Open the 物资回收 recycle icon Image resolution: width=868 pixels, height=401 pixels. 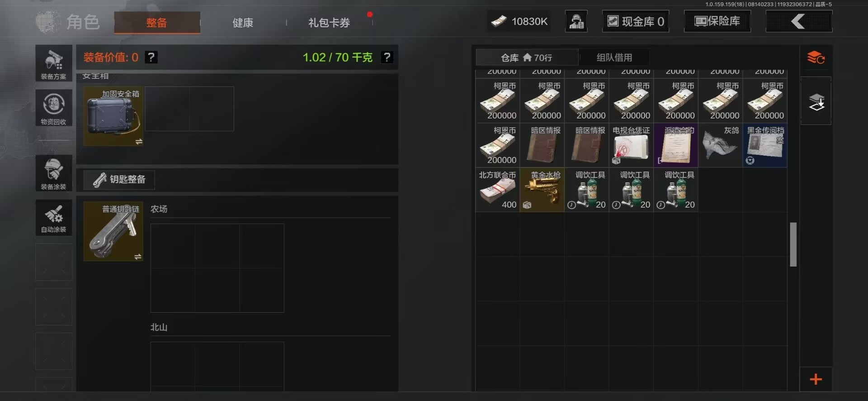54,108
